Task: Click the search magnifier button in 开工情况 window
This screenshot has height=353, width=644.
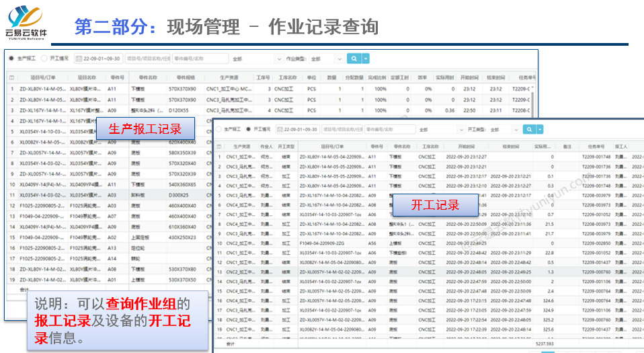Action: 530,130
